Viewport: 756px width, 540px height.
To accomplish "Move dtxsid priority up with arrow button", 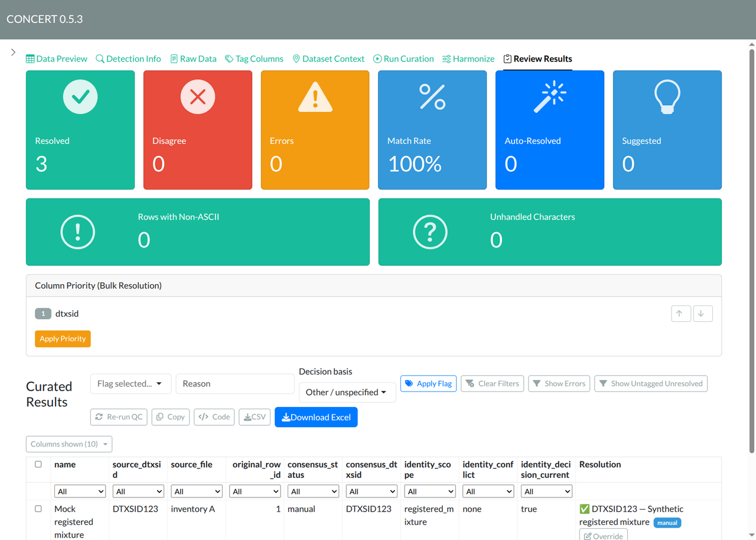I will coord(681,314).
